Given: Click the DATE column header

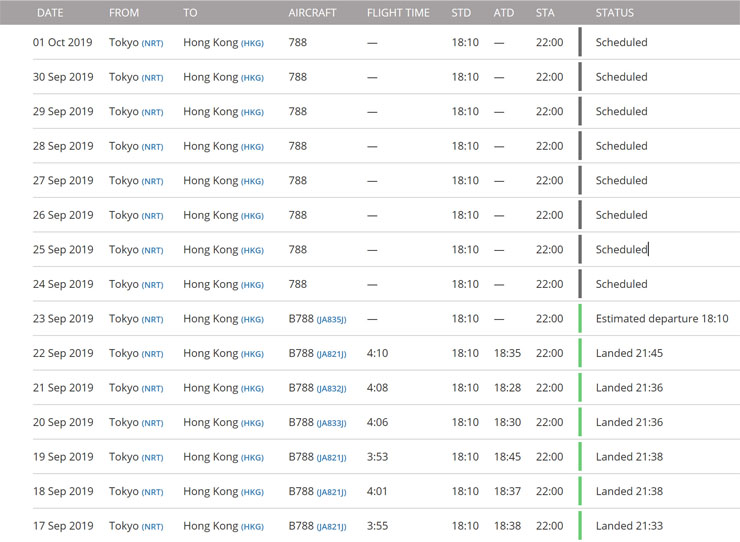Looking at the screenshot, I should pos(50,13).
